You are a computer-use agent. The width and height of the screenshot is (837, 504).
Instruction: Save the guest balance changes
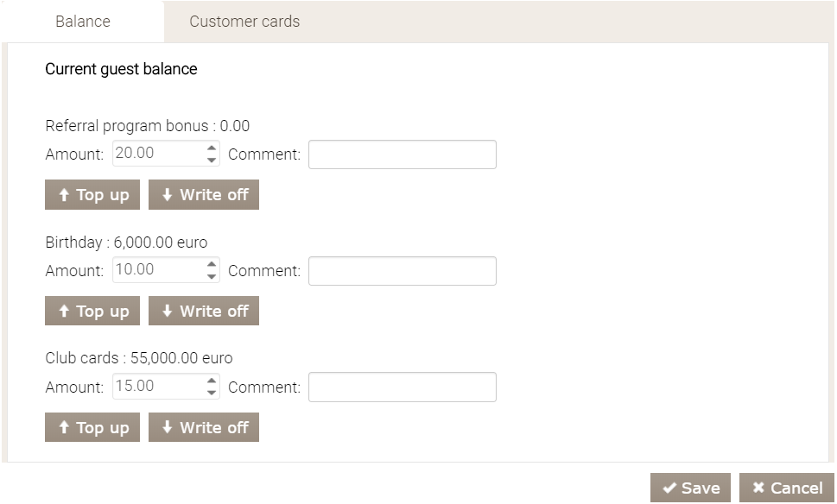691,488
